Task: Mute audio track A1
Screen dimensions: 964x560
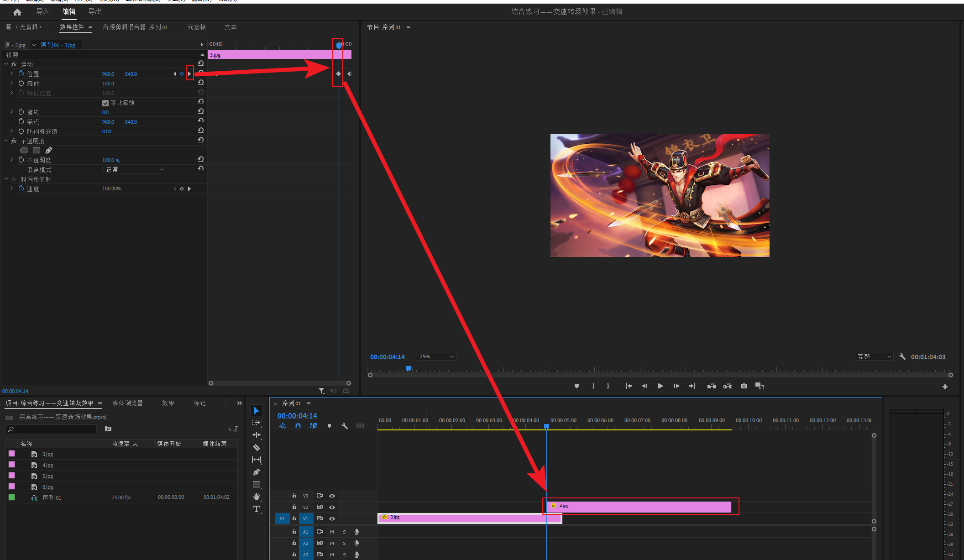Action: tap(332, 532)
